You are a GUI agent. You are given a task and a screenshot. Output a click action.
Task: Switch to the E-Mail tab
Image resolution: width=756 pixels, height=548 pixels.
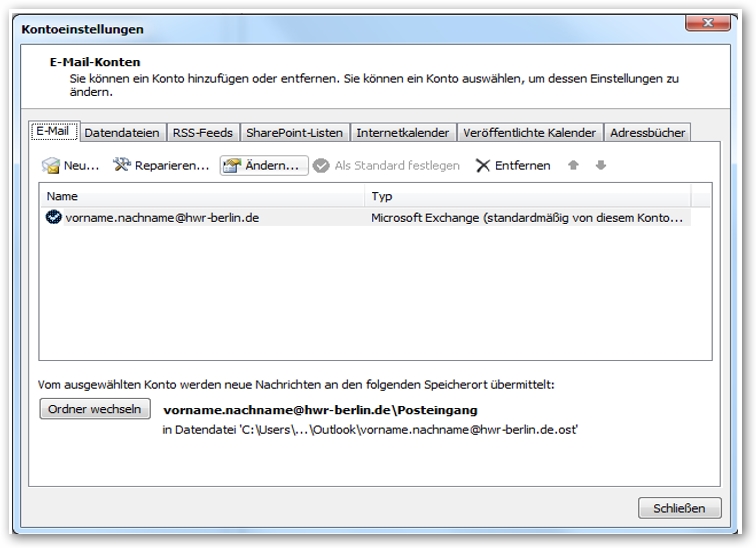point(53,131)
